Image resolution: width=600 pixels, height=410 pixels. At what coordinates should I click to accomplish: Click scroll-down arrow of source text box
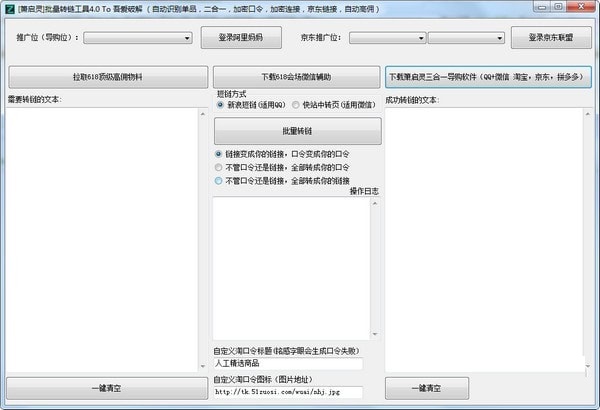pyautogui.click(x=203, y=366)
